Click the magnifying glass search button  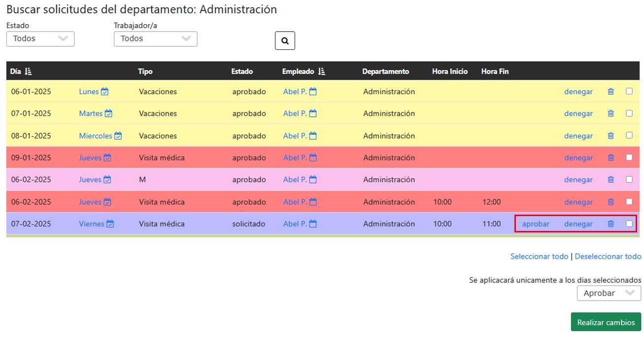pyautogui.click(x=285, y=41)
